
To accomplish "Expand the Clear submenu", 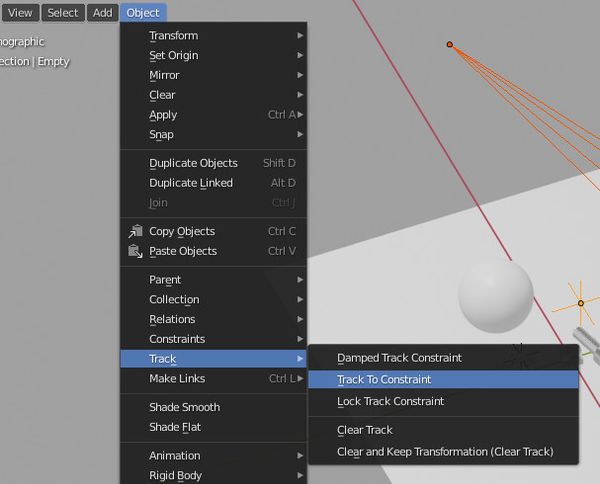I will tap(214, 95).
